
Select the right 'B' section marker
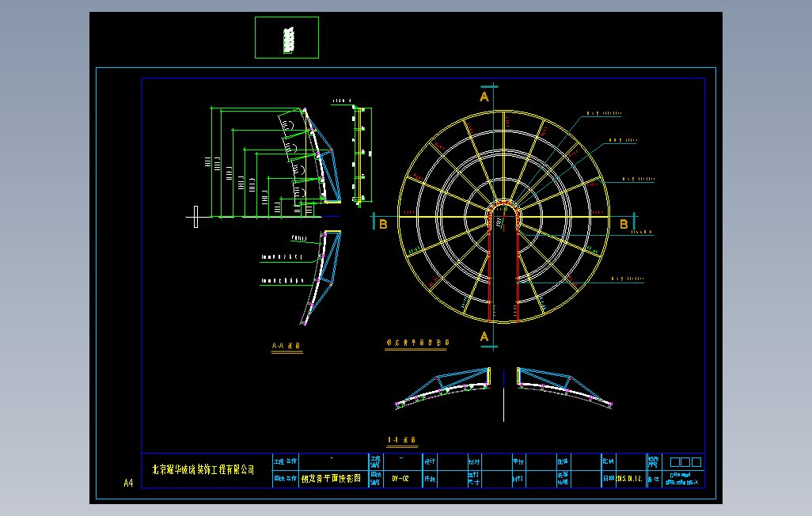[x=624, y=224]
